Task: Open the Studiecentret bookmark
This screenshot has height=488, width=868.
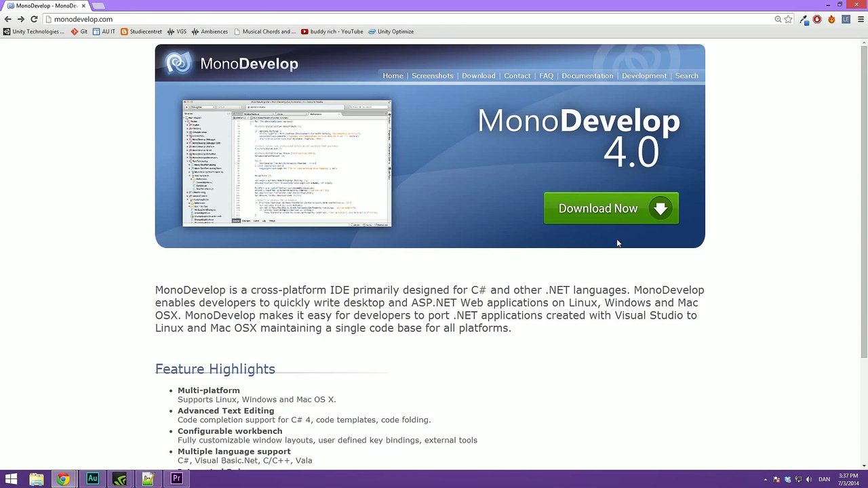Action: (141, 32)
